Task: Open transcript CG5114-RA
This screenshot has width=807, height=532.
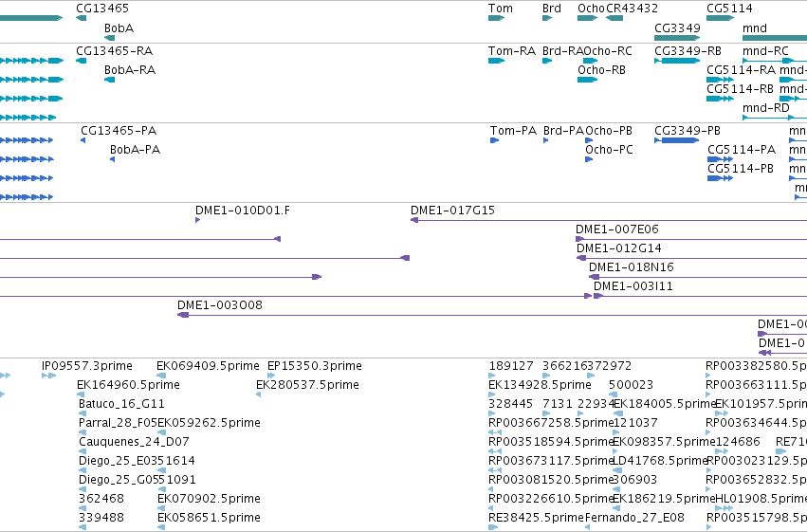Action: pos(742,70)
